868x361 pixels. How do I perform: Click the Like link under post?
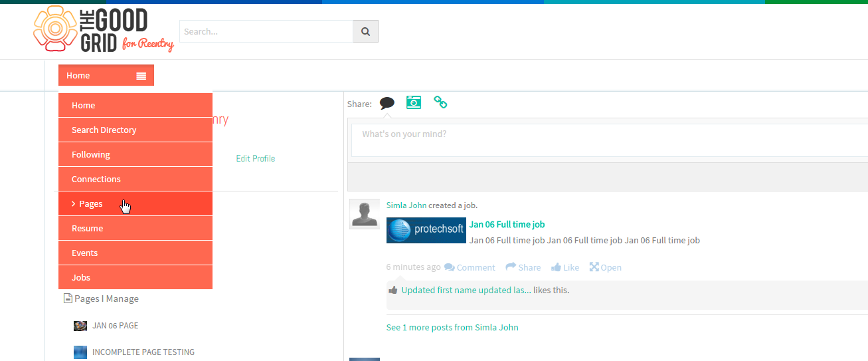[571, 267]
